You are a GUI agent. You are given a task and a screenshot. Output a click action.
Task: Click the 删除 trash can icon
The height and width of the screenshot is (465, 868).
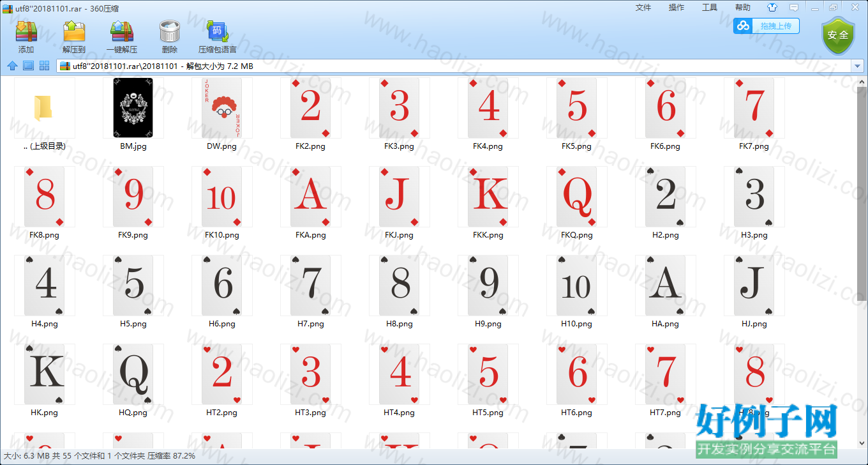point(170,32)
